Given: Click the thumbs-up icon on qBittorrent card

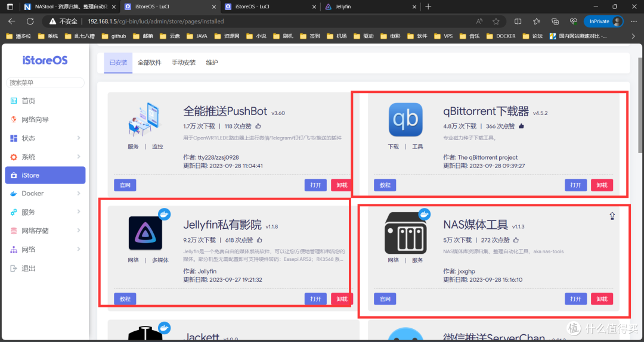Looking at the screenshot, I should coord(521,126).
